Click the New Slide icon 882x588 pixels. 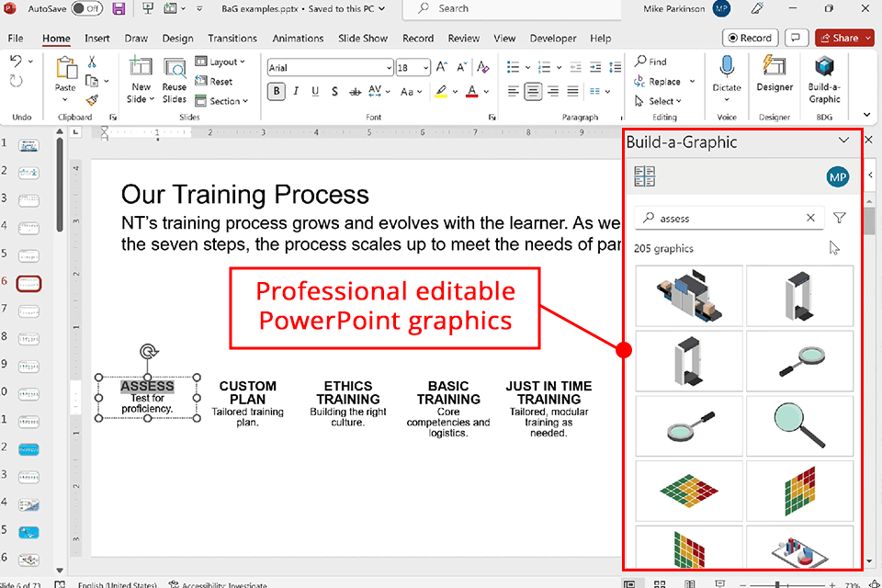[141, 67]
